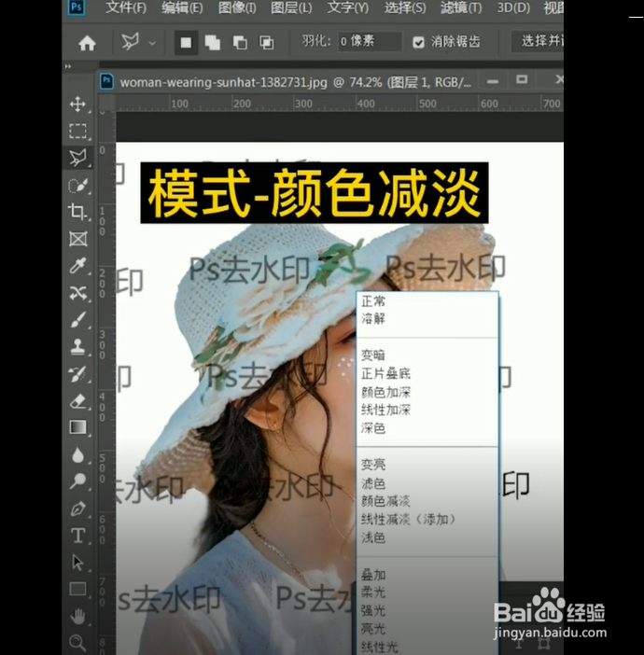Choose 变暗 blend mode

(x=373, y=355)
